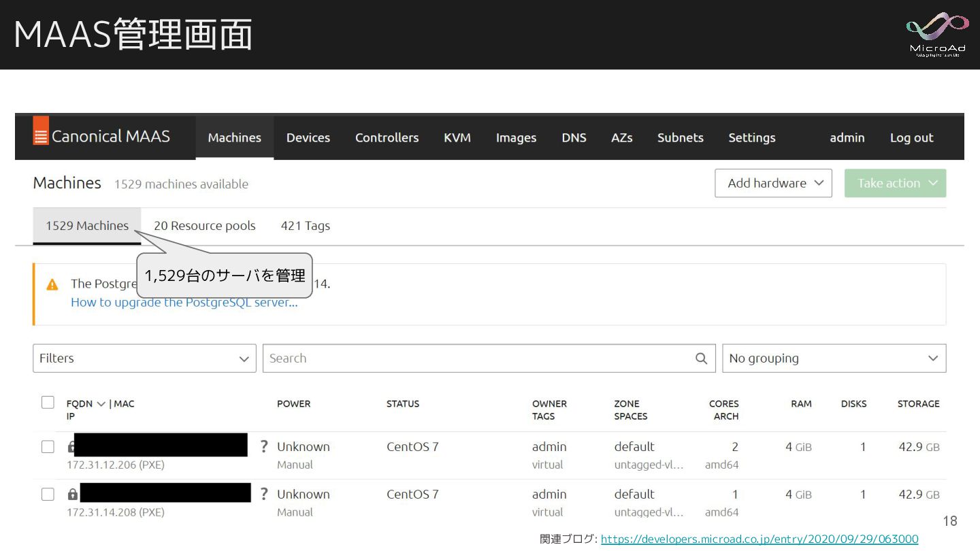Screen dimensions: 980x551
Task: Click the default zone in 172.31.14.208 row
Action: coord(634,495)
